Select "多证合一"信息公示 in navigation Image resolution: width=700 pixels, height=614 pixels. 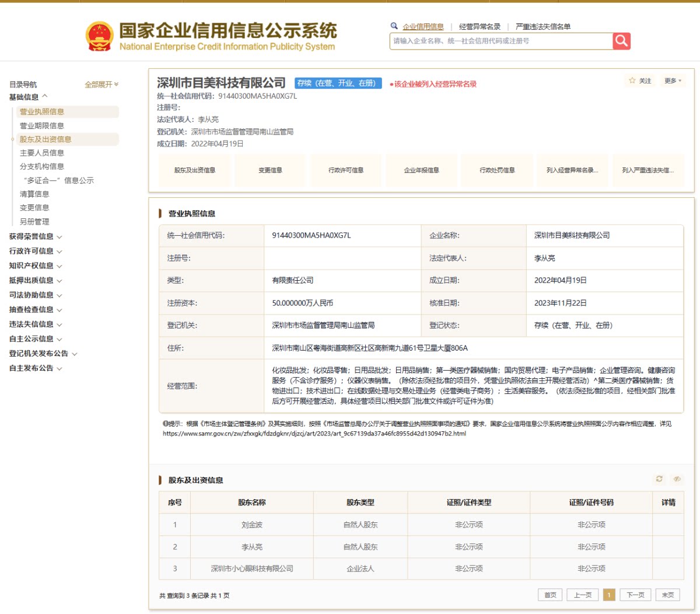(x=58, y=180)
